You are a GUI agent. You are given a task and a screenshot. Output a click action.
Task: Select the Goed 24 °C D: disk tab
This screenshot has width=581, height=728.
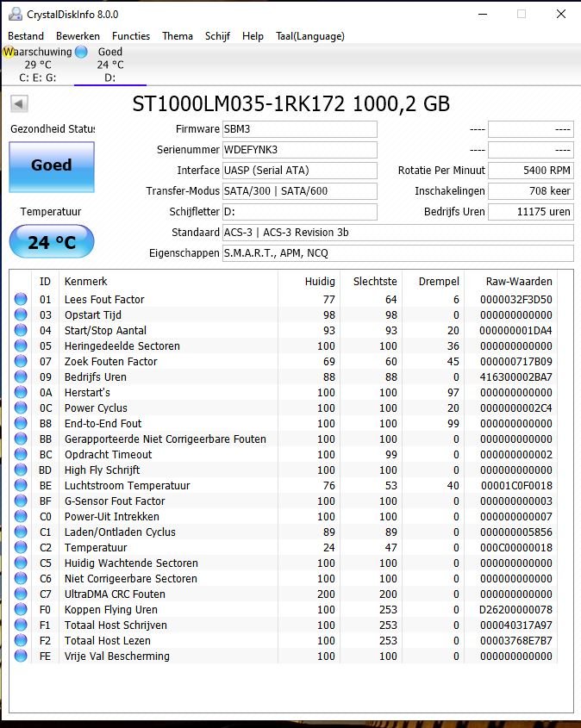point(110,65)
